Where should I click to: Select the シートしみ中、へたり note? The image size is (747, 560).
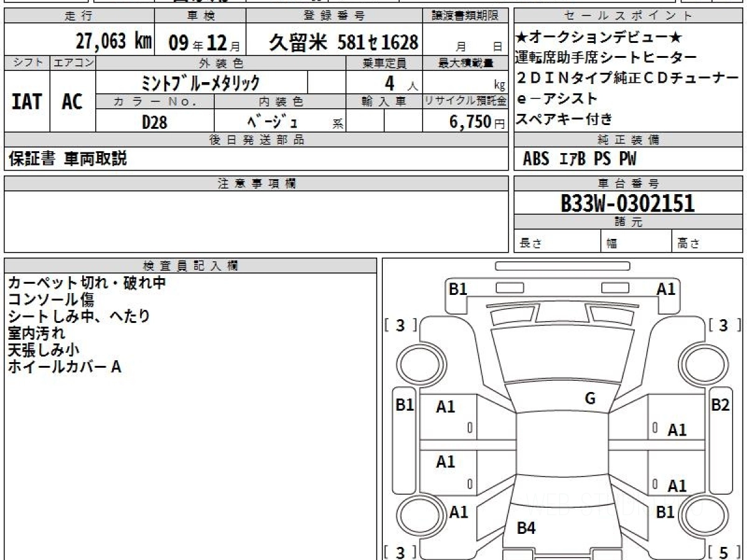[x=79, y=316]
